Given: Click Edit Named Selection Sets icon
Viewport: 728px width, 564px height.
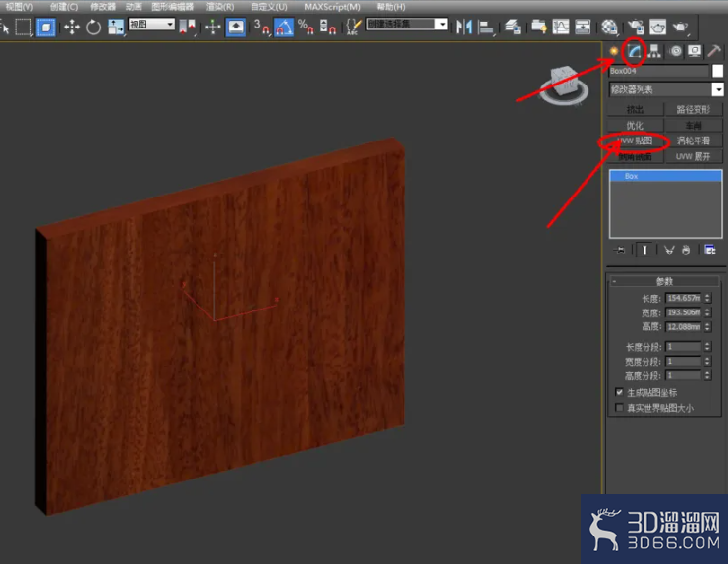Looking at the screenshot, I should click(x=353, y=27).
